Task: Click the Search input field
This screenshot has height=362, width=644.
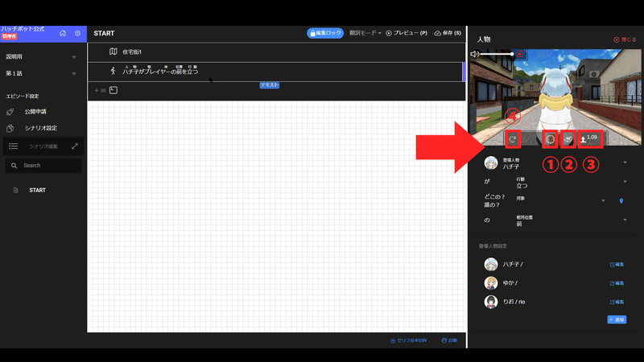Action: click(43, 166)
